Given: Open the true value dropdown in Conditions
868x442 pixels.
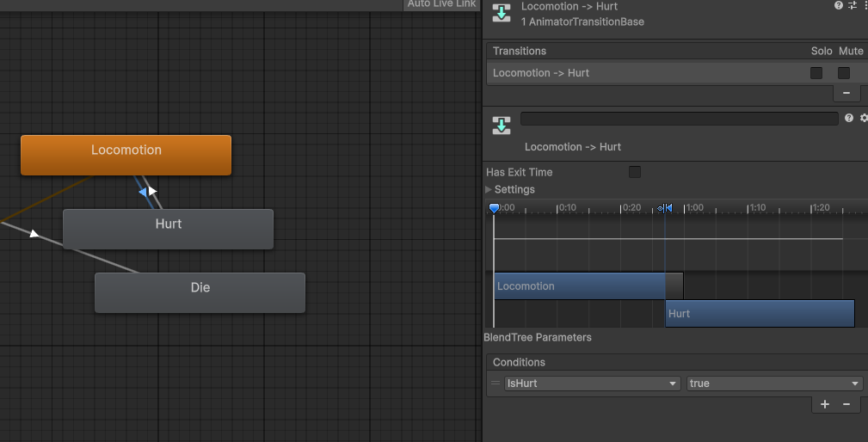Looking at the screenshot, I should click(774, 384).
